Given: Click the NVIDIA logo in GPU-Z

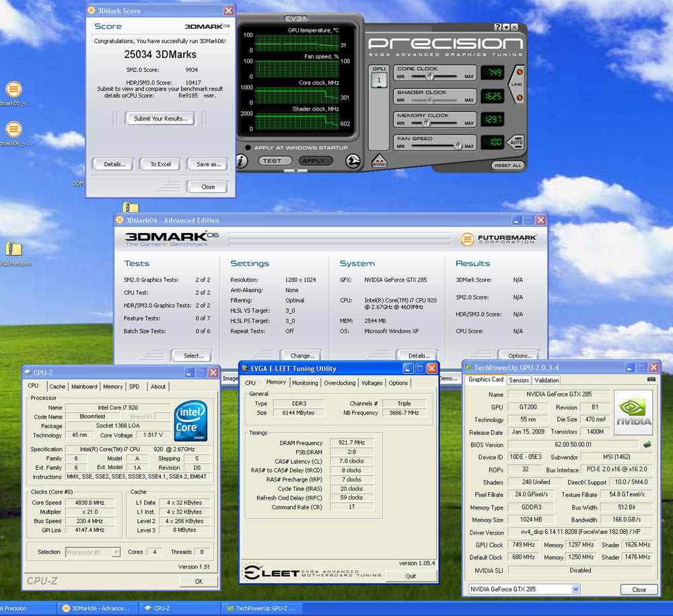Looking at the screenshot, I should [633, 412].
